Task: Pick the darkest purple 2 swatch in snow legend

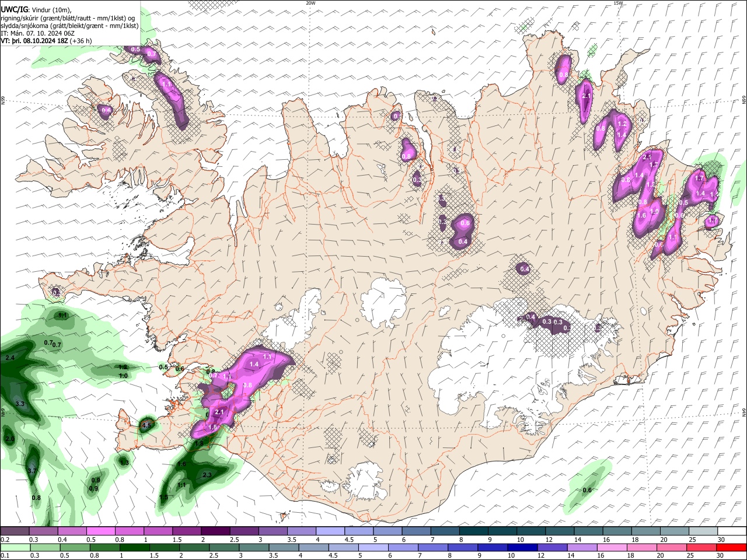Action: pos(215,531)
